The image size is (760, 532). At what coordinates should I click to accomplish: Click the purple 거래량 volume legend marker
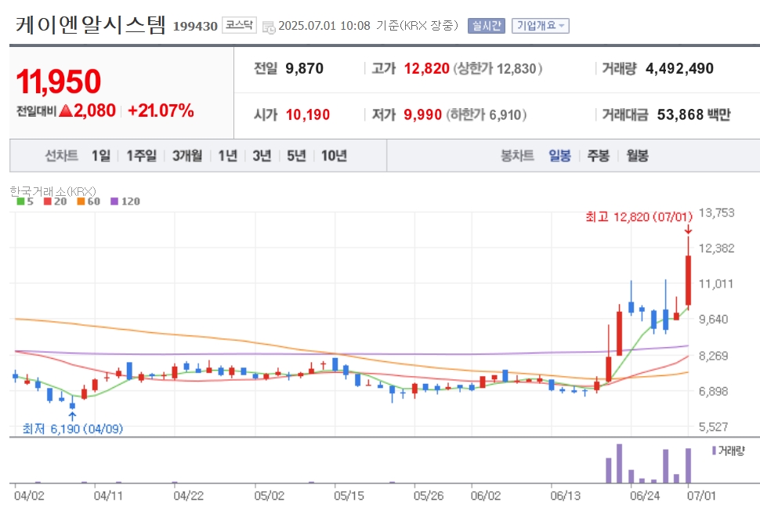tap(714, 451)
